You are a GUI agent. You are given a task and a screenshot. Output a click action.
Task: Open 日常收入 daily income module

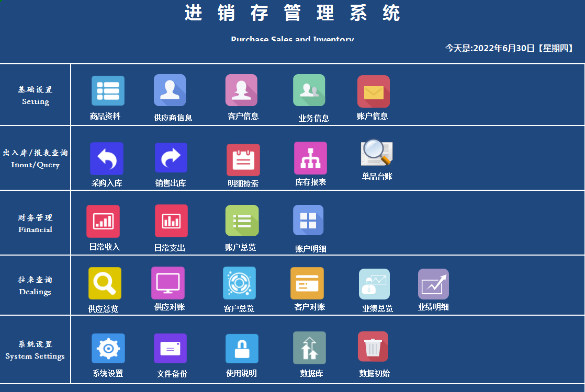104,221
